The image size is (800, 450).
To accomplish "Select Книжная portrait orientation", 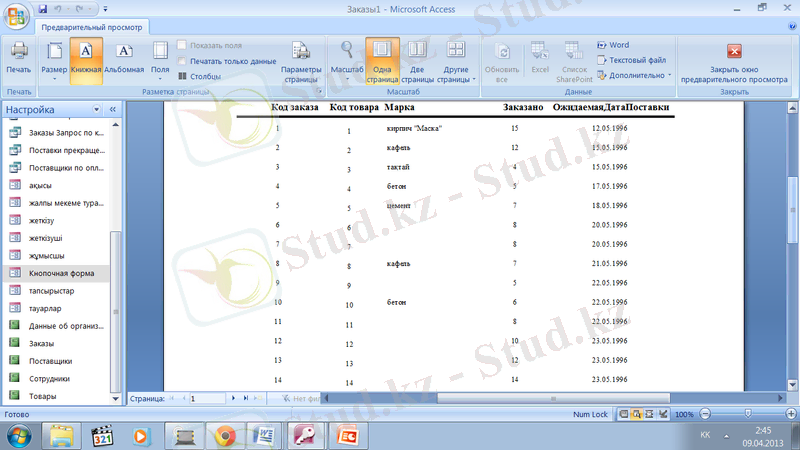I will (x=87, y=58).
